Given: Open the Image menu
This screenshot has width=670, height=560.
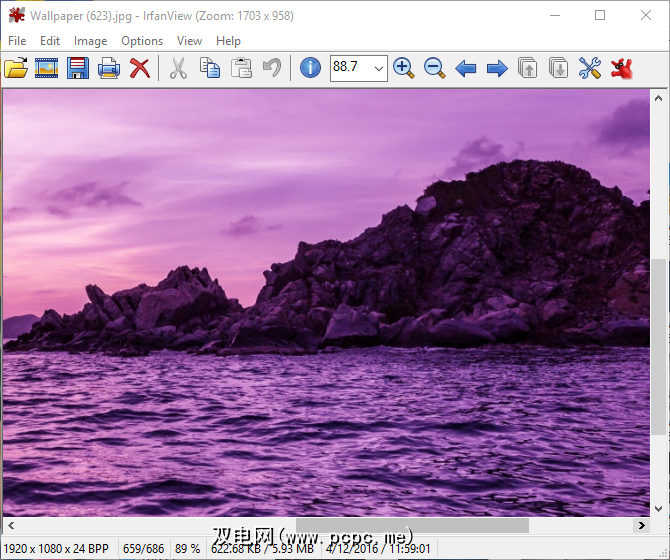Looking at the screenshot, I should point(90,41).
